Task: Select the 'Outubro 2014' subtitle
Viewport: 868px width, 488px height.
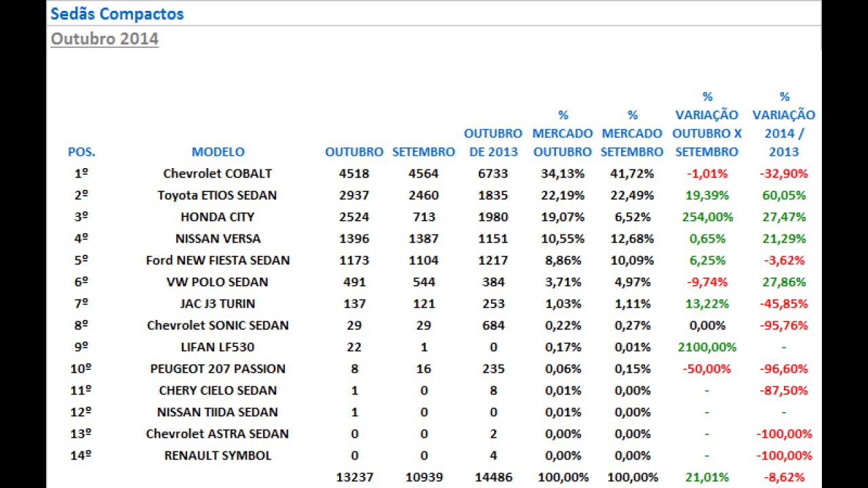Action: point(104,38)
